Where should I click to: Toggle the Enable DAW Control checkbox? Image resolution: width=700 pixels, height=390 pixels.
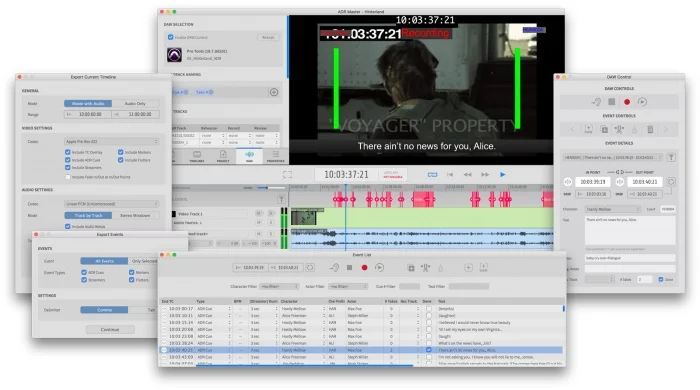click(x=171, y=37)
